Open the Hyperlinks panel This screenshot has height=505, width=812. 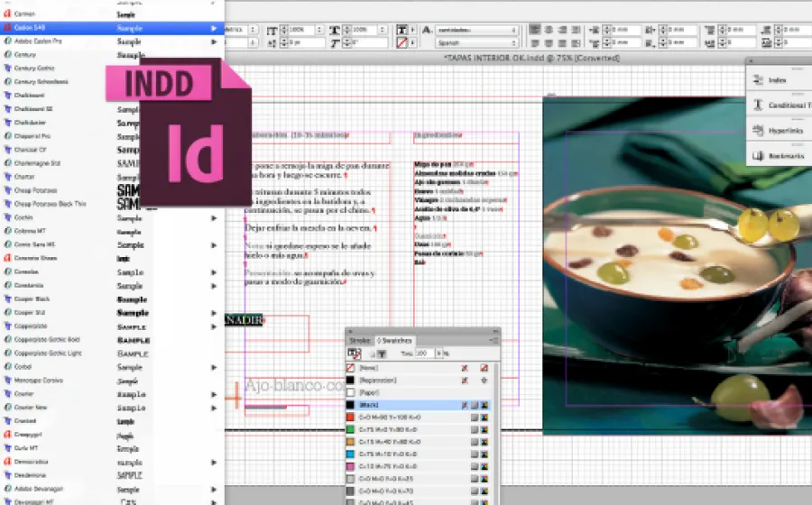pyautogui.click(x=779, y=131)
